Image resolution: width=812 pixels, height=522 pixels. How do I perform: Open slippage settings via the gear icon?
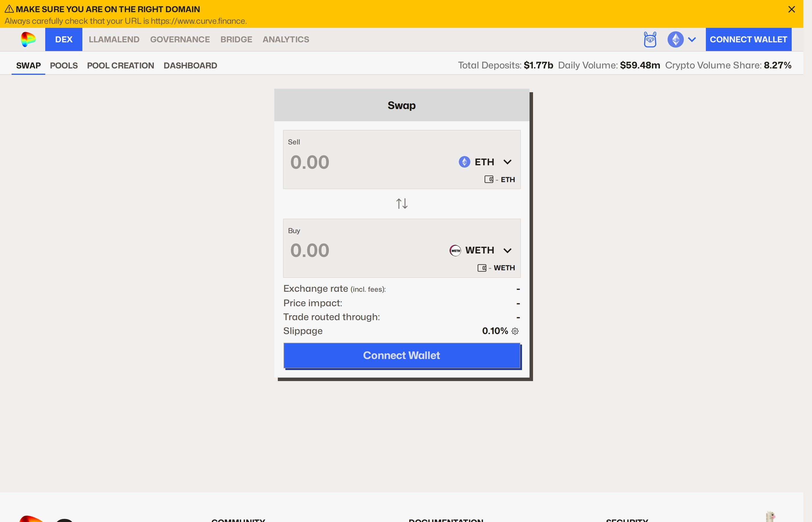pos(515,331)
